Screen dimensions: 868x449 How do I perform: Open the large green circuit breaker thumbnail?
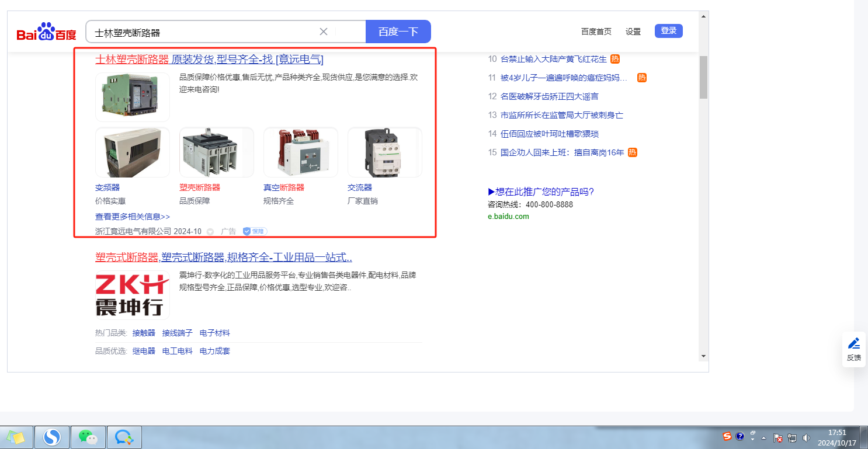click(x=133, y=97)
